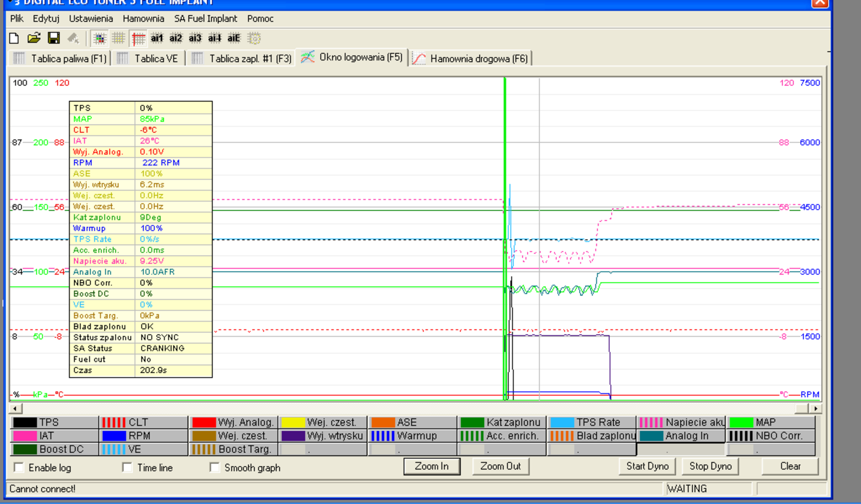Toggle the TPS Rate legend channel
Image resolution: width=861 pixels, height=504 pixels.
(591, 422)
